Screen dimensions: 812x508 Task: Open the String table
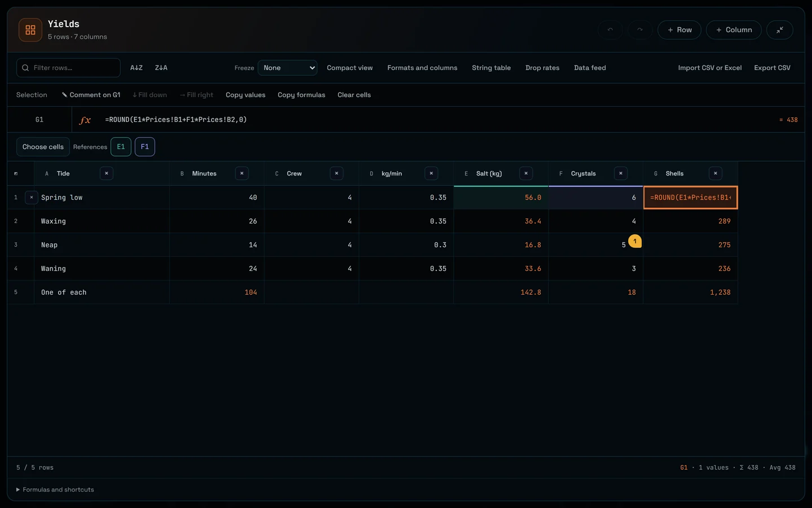[x=491, y=68]
